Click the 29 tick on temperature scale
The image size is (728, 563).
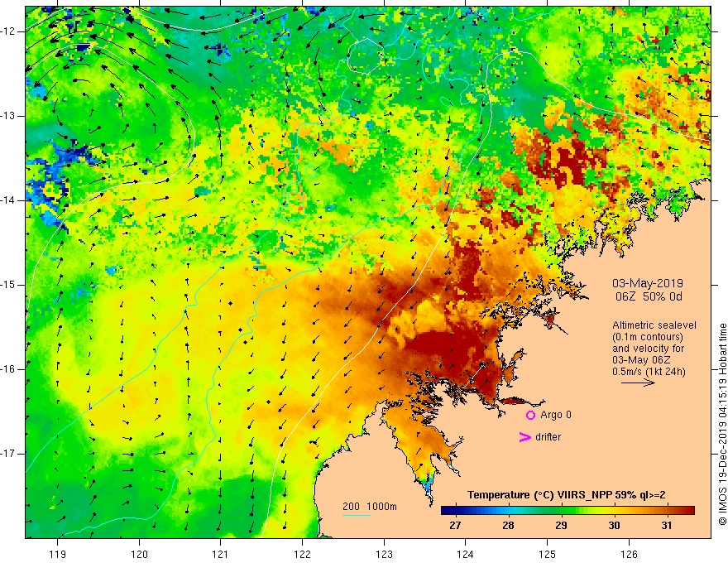click(561, 526)
